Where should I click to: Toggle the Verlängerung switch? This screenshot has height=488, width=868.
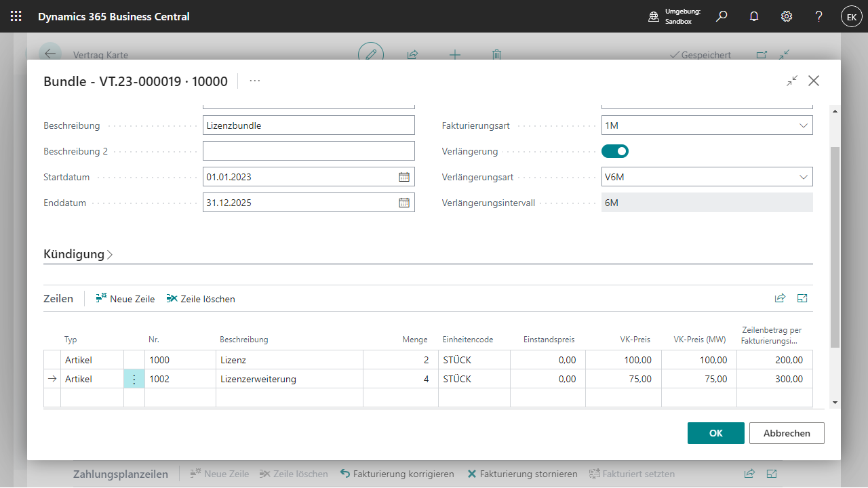(x=615, y=151)
